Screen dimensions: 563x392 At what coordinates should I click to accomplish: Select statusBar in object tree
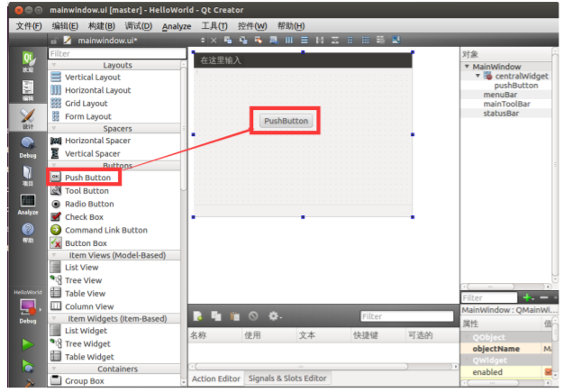[x=501, y=114]
